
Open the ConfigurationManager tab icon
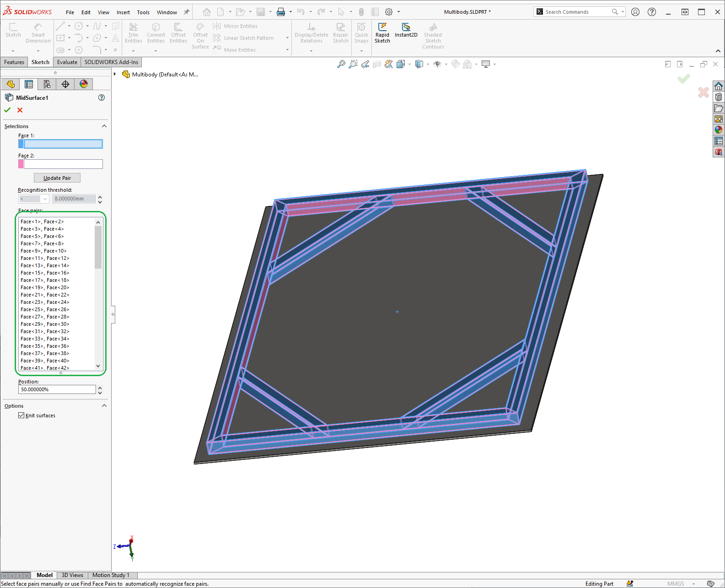pos(47,84)
